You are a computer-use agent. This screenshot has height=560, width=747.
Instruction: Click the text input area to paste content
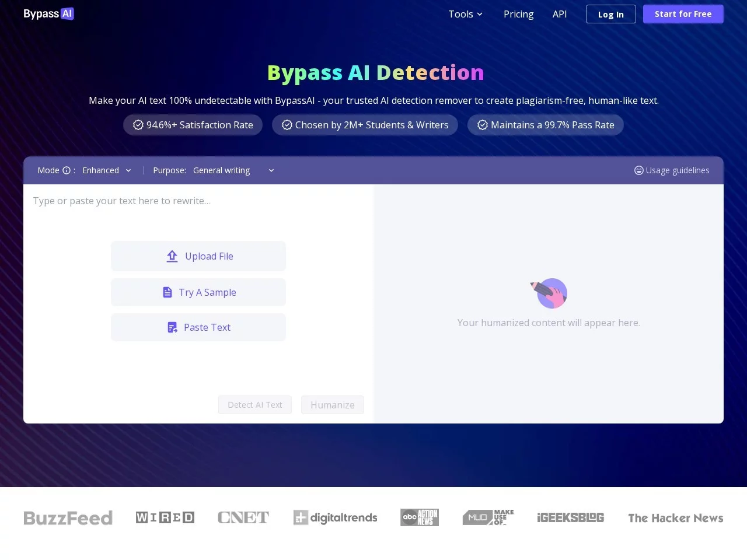[x=175, y=201]
